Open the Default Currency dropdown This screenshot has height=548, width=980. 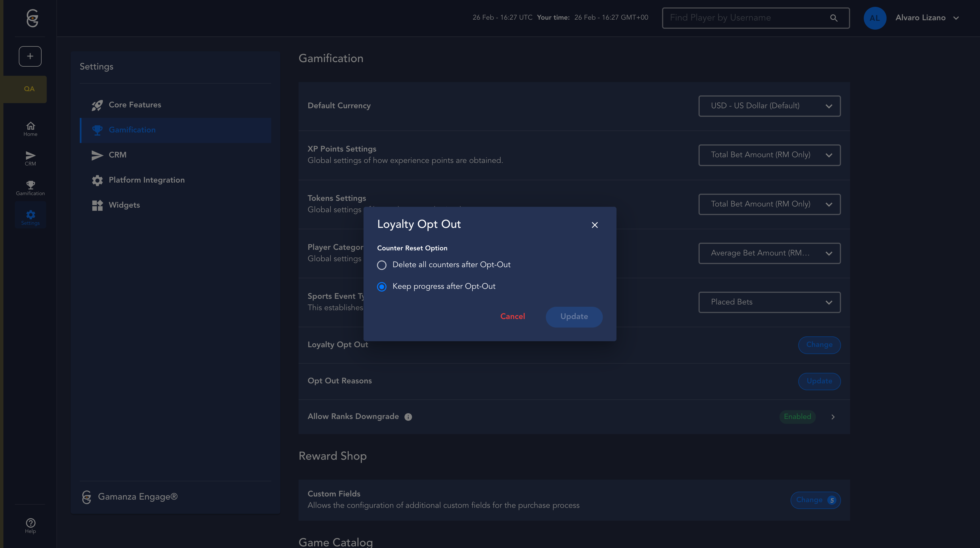point(769,106)
